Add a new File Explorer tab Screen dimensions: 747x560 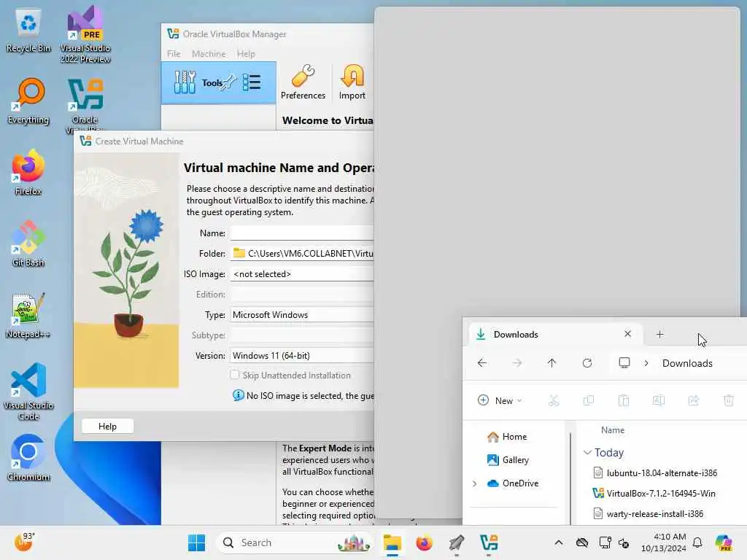point(659,334)
